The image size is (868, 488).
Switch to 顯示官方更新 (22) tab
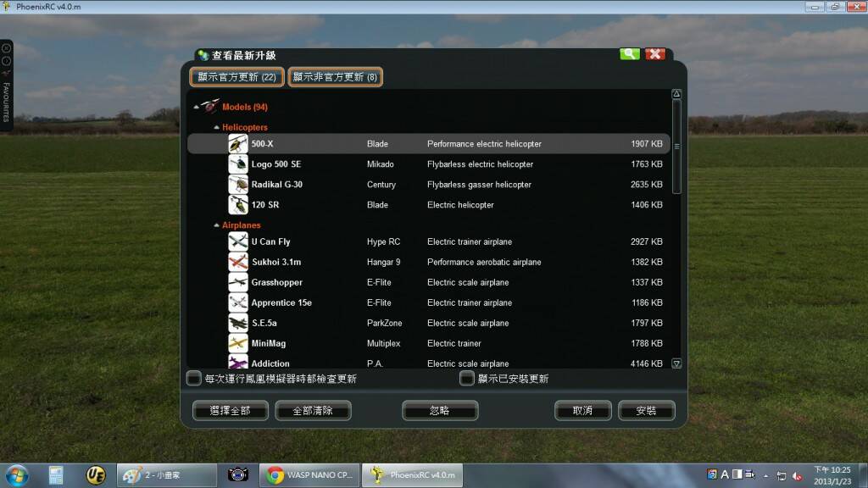[236, 77]
